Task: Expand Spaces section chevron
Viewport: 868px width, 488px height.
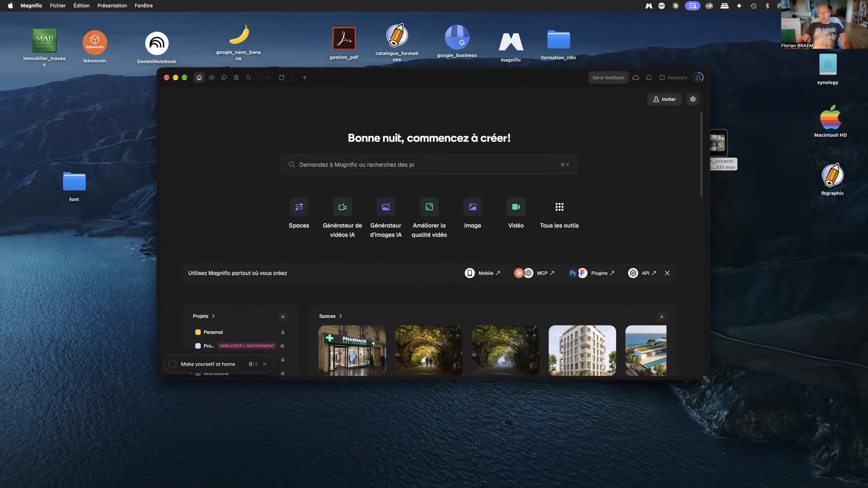Action: [340, 317]
